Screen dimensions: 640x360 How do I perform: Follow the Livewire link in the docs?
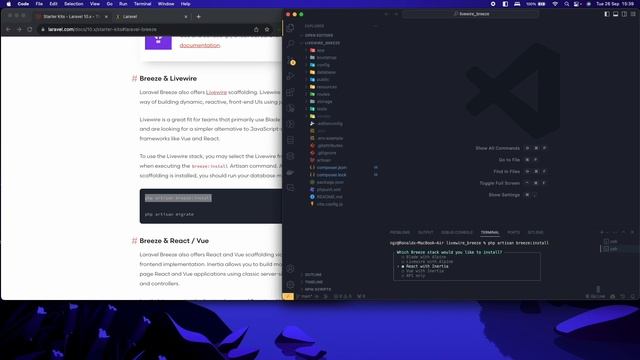[216, 92]
